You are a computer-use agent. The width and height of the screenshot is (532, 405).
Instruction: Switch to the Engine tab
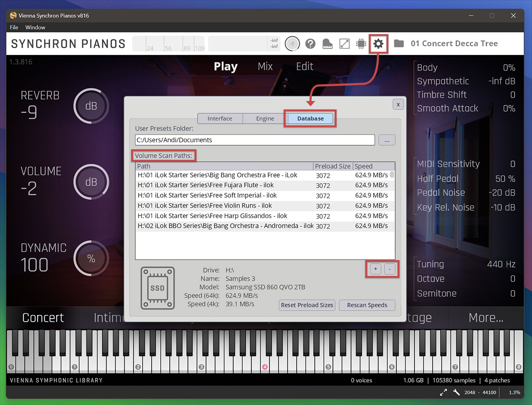[x=265, y=118]
